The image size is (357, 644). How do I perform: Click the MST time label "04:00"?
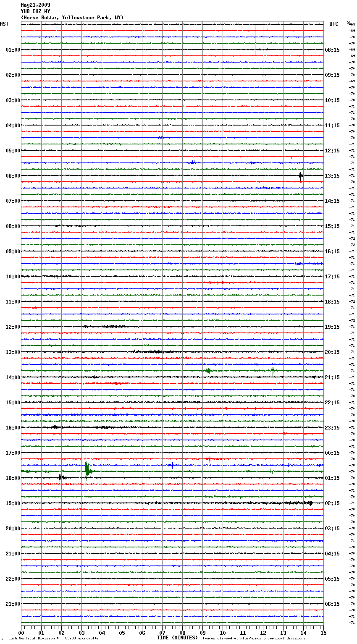coord(13,126)
